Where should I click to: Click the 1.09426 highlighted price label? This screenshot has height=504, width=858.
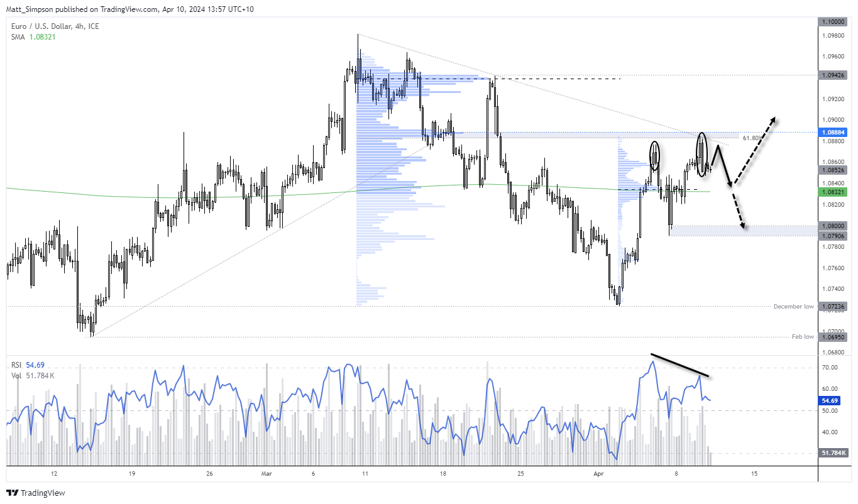834,75
